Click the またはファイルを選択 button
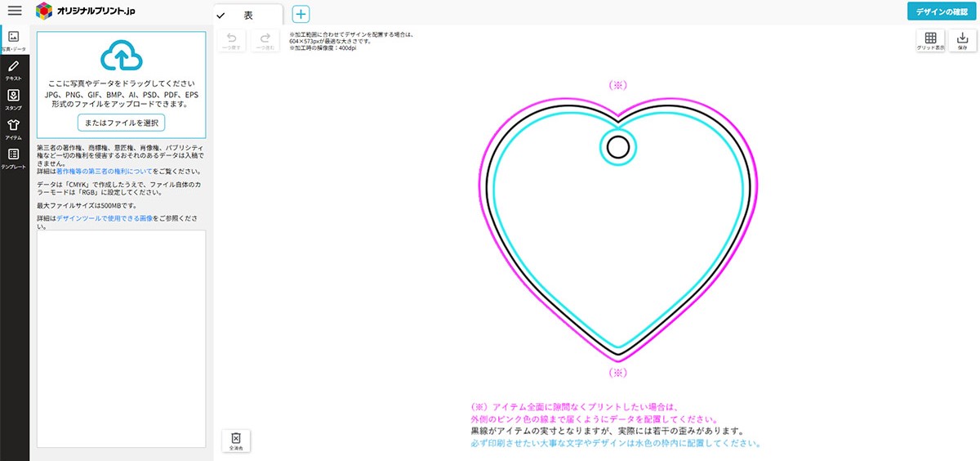 [x=121, y=123]
